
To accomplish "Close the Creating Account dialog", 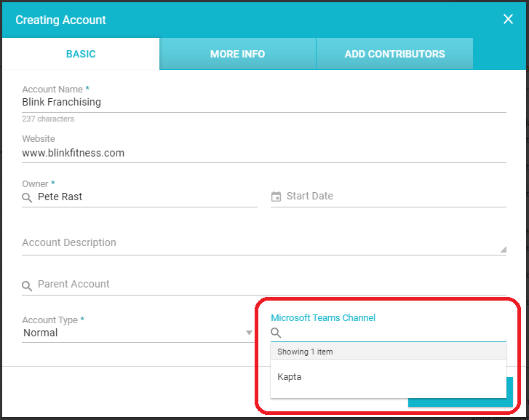I will pos(508,20).
